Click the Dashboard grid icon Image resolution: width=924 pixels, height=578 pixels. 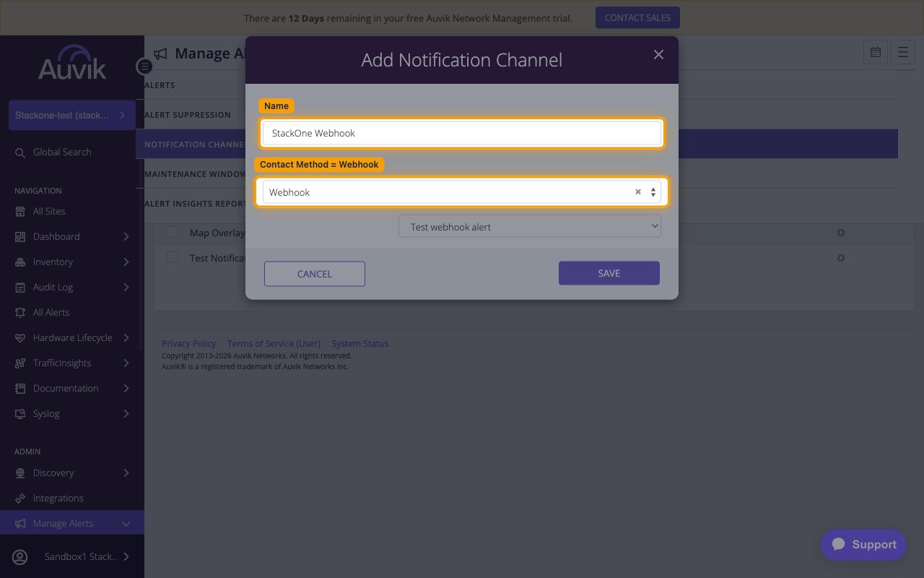click(x=20, y=237)
